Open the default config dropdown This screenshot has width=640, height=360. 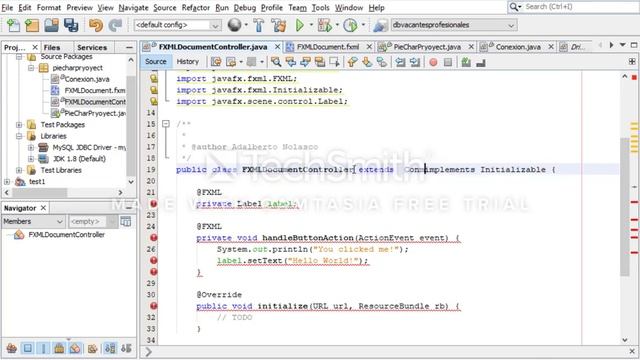click(178, 25)
